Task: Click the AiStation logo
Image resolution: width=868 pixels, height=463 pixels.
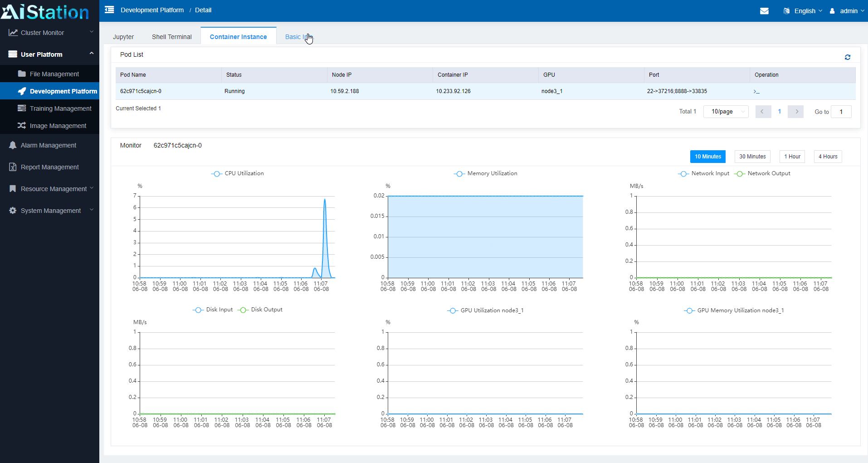Action: (x=45, y=12)
